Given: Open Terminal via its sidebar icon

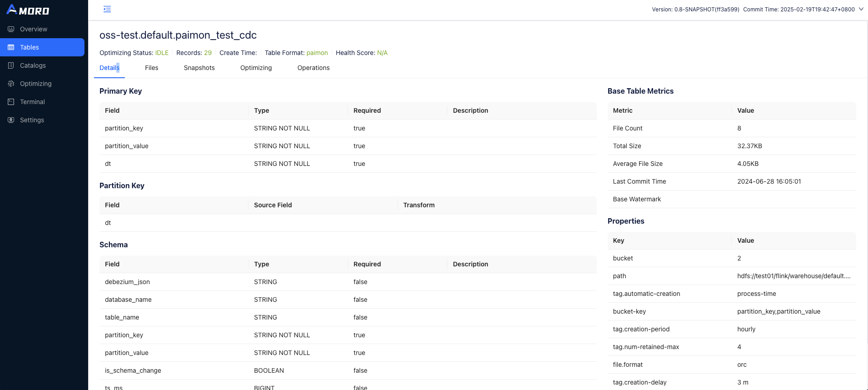Looking at the screenshot, I should tap(11, 102).
